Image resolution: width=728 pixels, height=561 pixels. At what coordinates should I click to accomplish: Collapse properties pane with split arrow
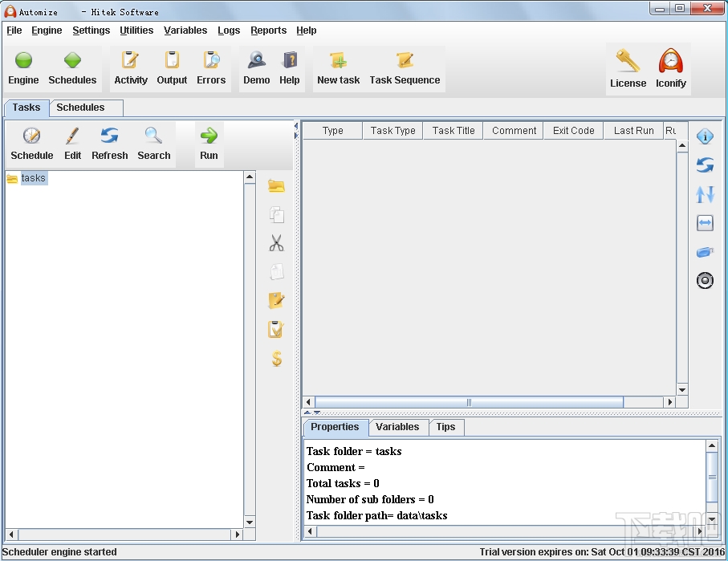pos(317,413)
